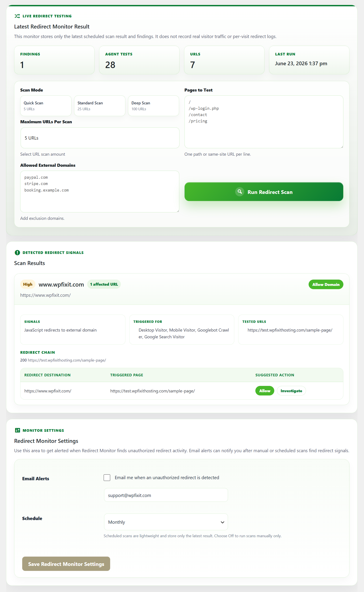Choose Deep Scan mode with 100 URLs
Image resolution: width=364 pixels, height=592 pixels.
(153, 106)
